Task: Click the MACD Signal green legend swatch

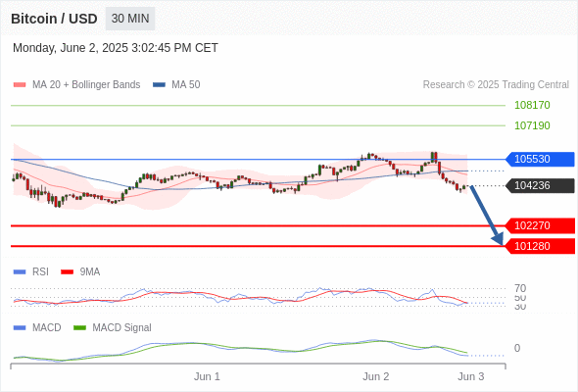Action: [x=79, y=328]
